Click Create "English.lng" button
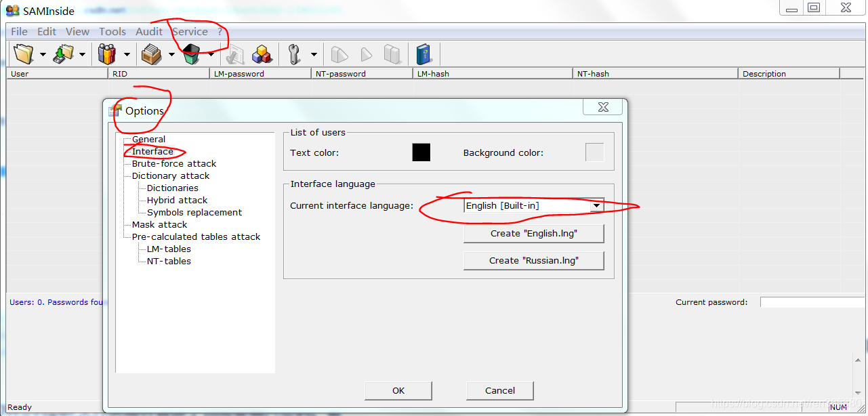Viewport: 868px width, 416px height. tap(534, 233)
